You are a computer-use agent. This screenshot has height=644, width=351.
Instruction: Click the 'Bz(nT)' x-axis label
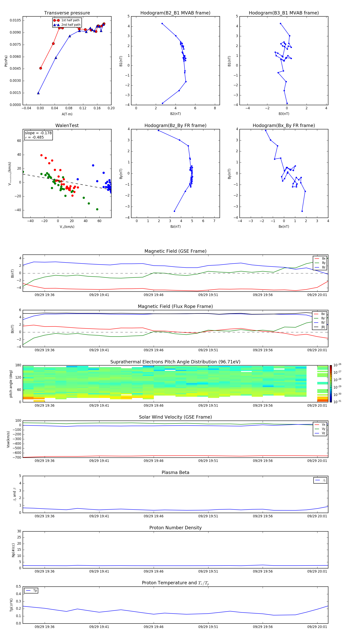[175, 227]
